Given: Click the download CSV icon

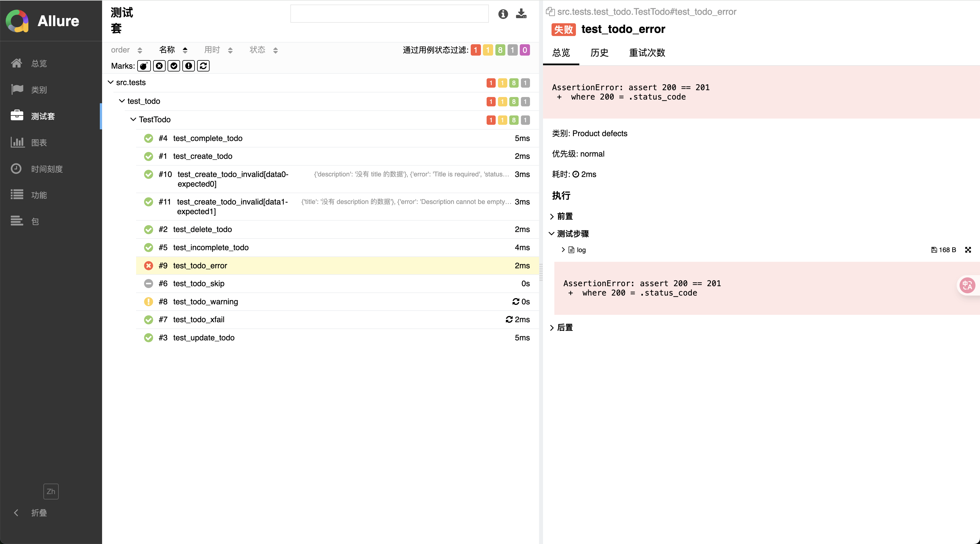Looking at the screenshot, I should pyautogui.click(x=521, y=14).
